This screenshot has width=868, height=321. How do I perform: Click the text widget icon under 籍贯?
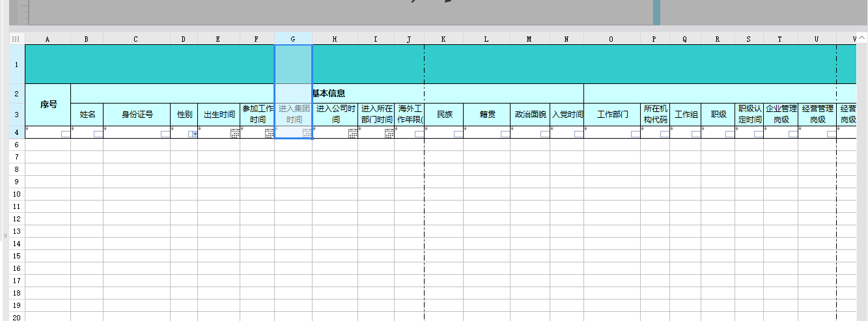(x=505, y=134)
